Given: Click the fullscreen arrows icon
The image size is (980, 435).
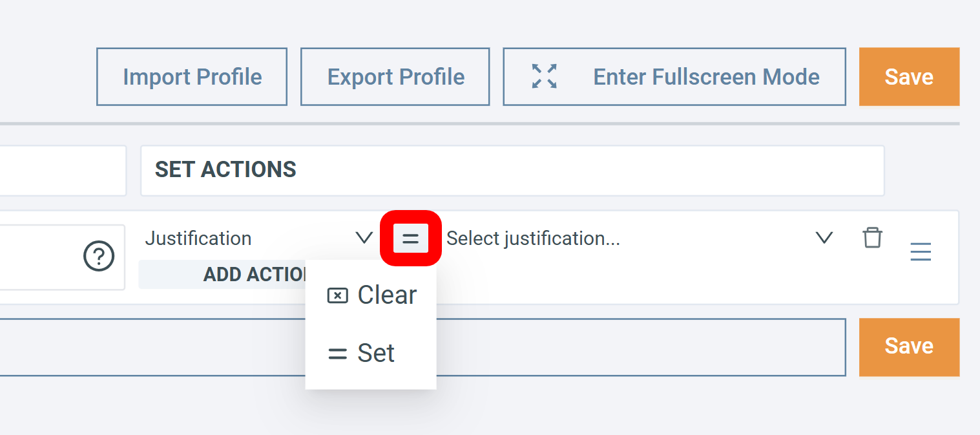Looking at the screenshot, I should click(x=544, y=76).
